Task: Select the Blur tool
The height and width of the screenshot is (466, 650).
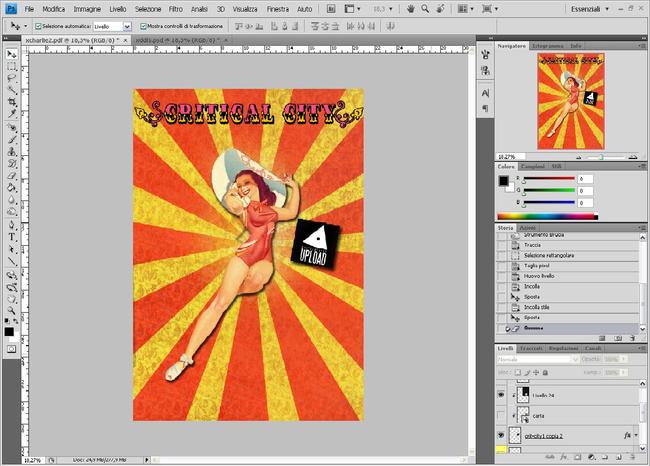Action: coord(11,199)
